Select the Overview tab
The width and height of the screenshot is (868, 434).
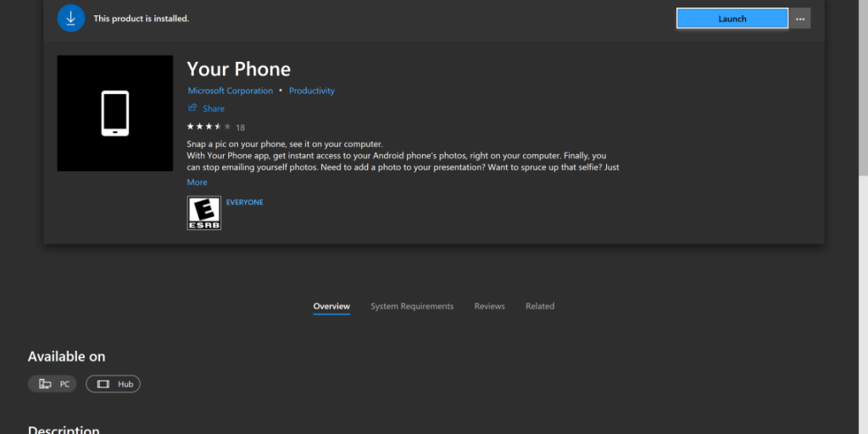coord(331,306)
